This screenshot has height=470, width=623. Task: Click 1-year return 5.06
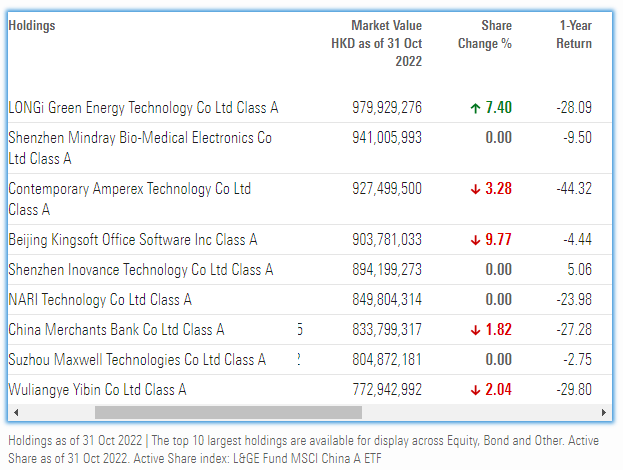coord(579,270)
